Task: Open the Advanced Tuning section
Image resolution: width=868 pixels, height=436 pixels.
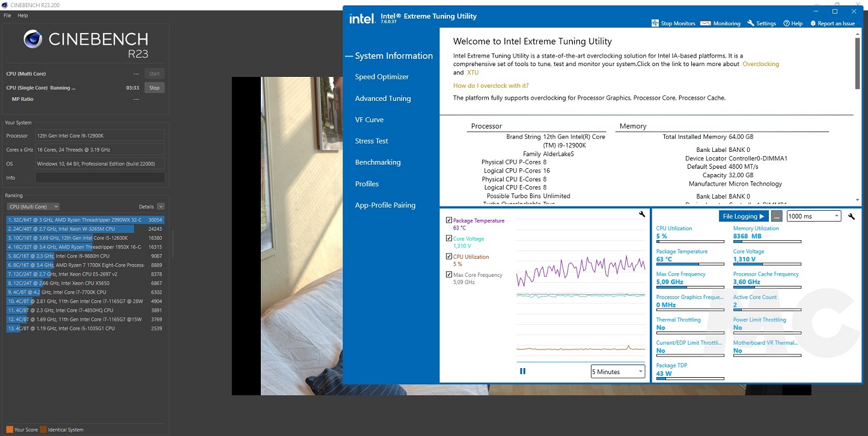Action: [x=383, y=98]
